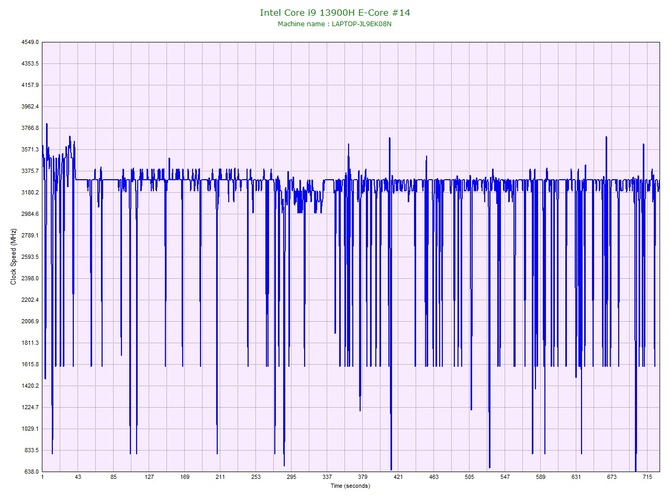Click the chart title 'Intel Core i9 13900H E-Core #14'

pyautogui.click(x=335, y=13)
